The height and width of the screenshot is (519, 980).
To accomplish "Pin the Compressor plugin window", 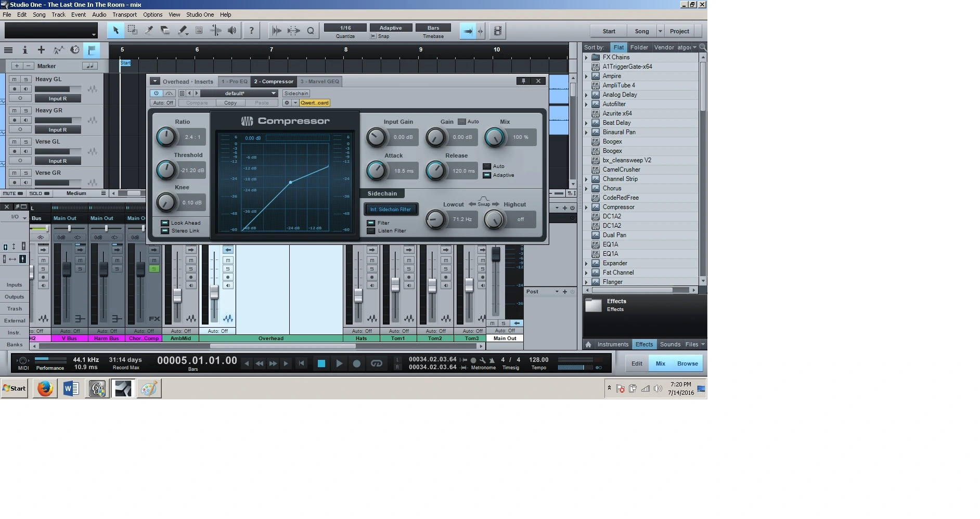I will 524,81.
